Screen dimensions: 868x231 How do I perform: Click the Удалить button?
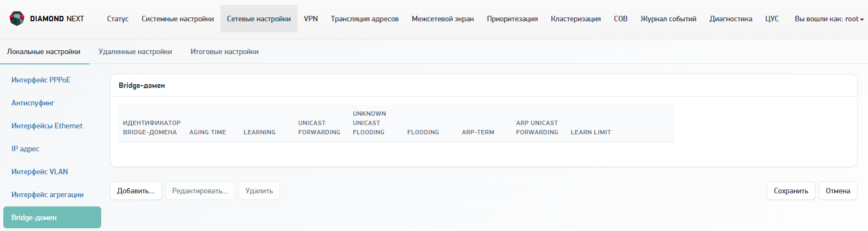click(259, 191)
